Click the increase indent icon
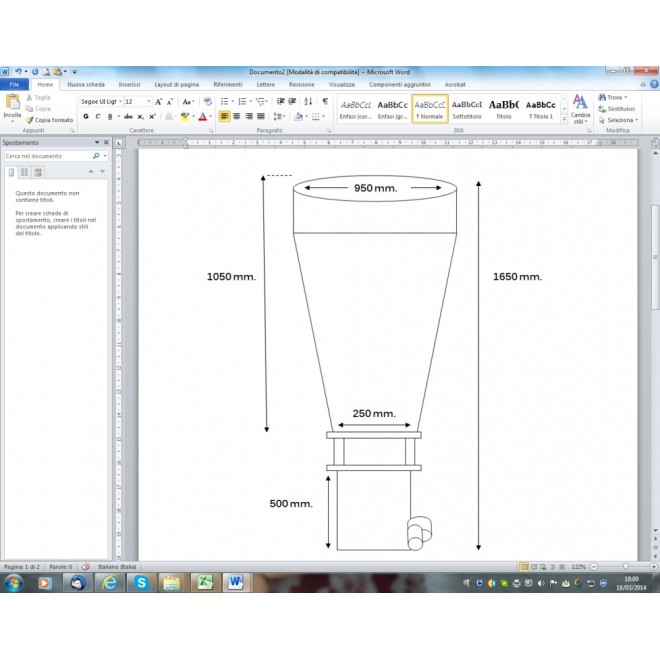The image size is (660, 660). [292, 101]
